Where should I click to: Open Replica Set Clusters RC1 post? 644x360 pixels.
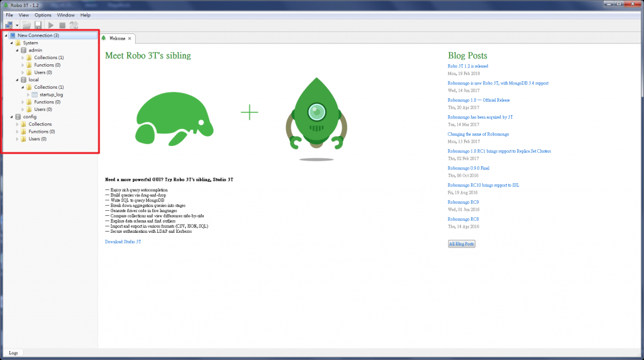[x=499, y=151]
